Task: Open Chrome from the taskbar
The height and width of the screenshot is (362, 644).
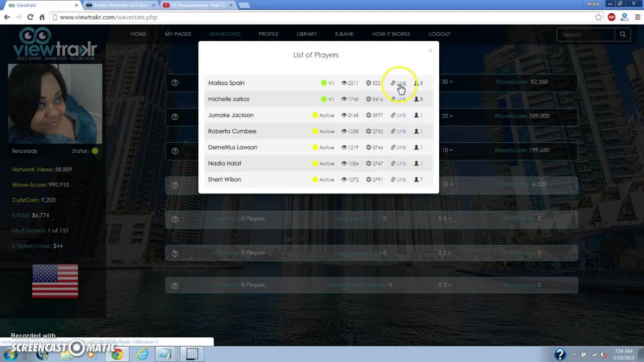Action: (x=117, y=354)
